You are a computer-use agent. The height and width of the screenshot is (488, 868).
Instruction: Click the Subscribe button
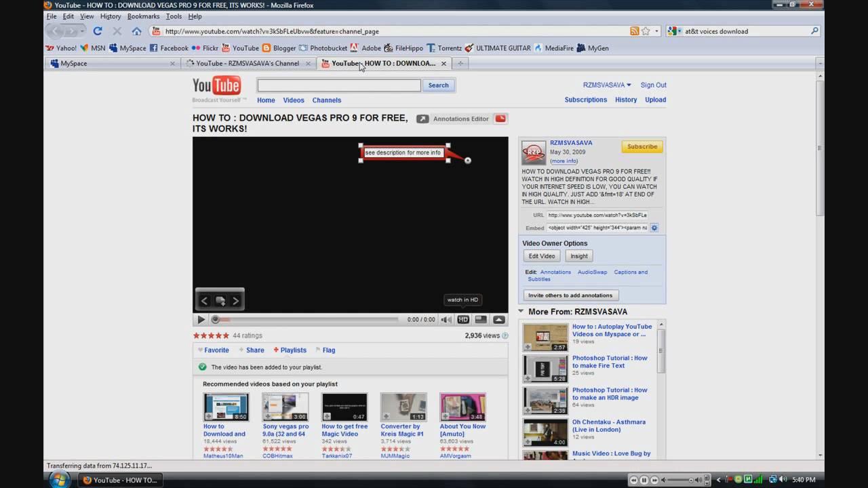[642, 146]
